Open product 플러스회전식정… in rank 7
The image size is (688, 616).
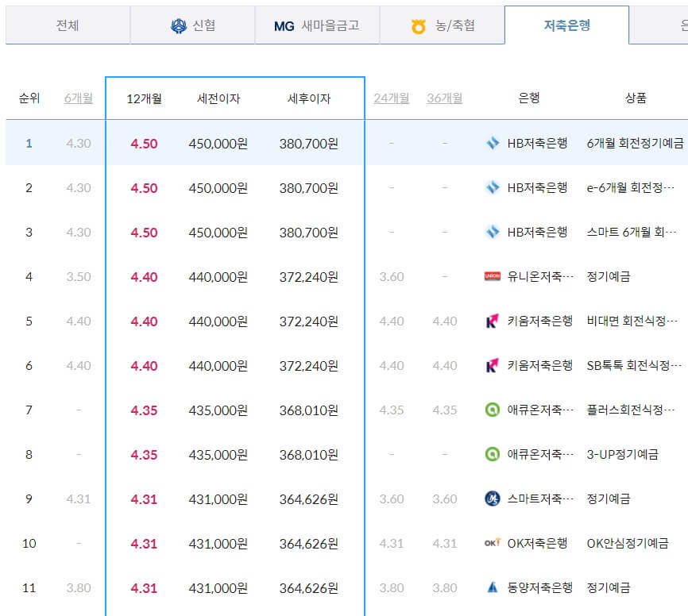pyautogui.click(x=631, y=410)
